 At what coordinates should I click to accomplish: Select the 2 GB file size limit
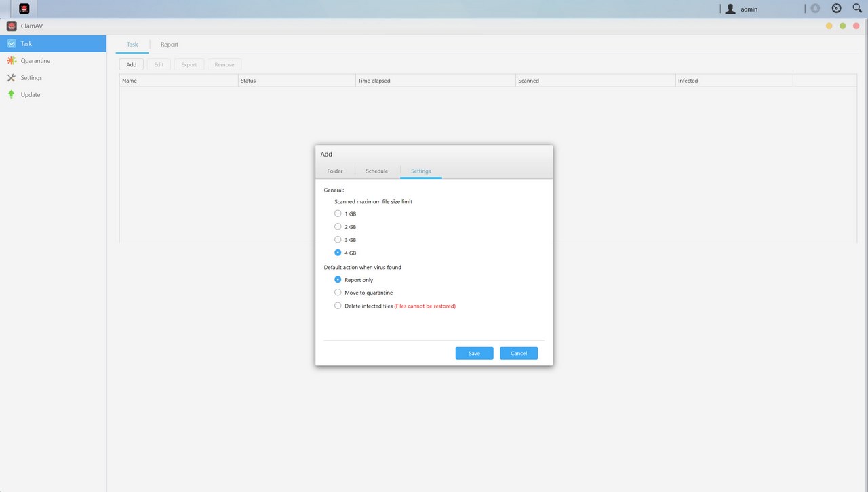[338, 226]
